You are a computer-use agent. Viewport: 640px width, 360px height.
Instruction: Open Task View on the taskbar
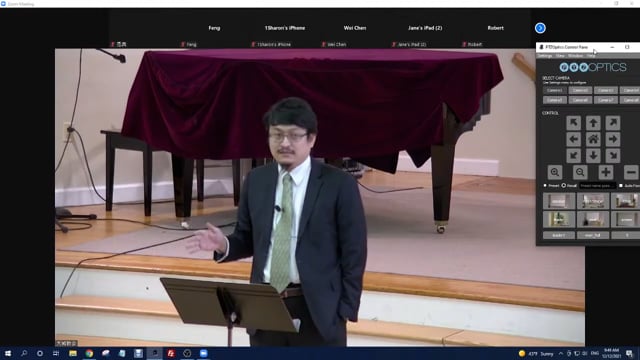(56, 353)
